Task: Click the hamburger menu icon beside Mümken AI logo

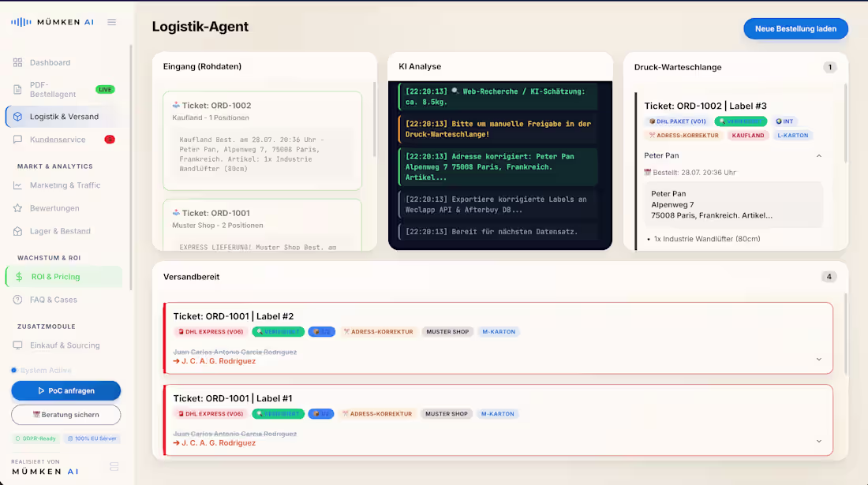Action: pos(112,22)
